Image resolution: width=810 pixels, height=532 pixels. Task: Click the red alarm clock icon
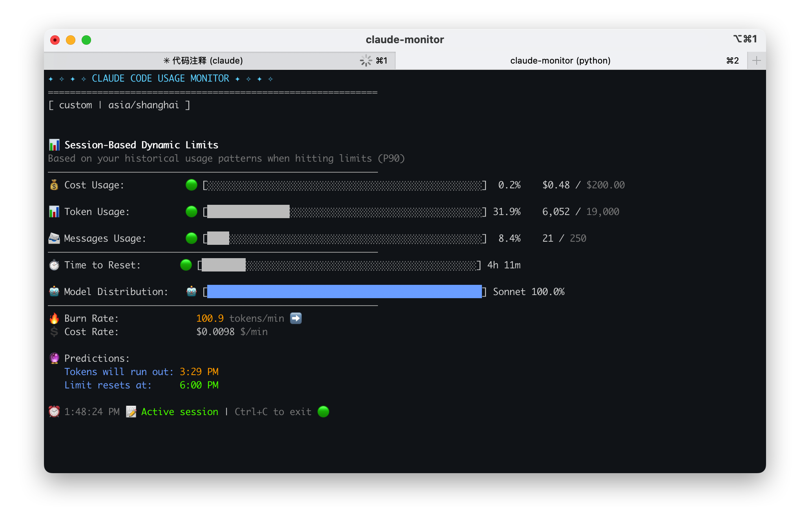click(x=54, y=412)
